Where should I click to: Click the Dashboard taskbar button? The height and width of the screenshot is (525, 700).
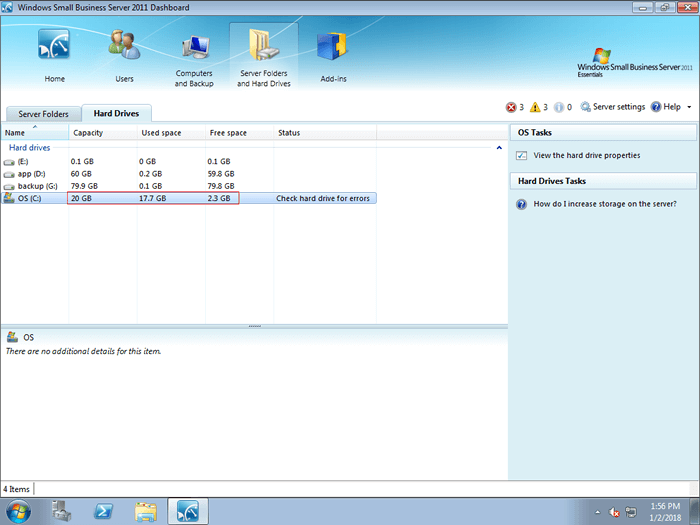(x=188, y=512)
